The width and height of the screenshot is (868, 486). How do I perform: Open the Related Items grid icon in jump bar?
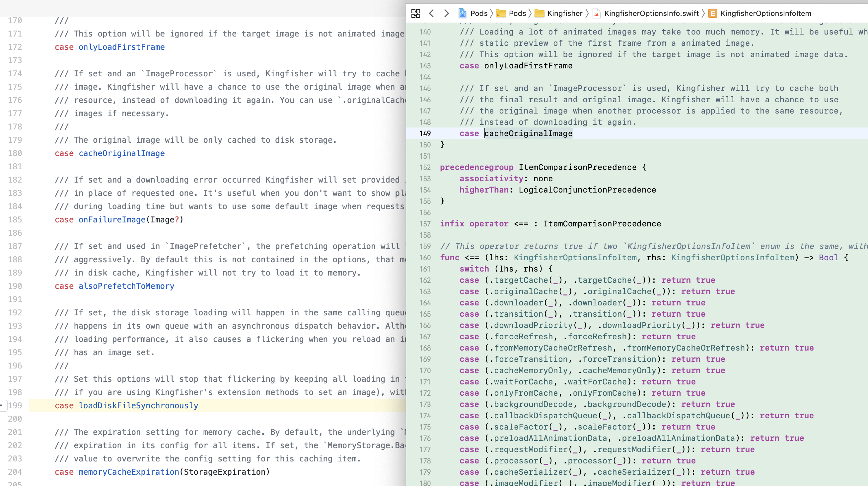(416, 14)
